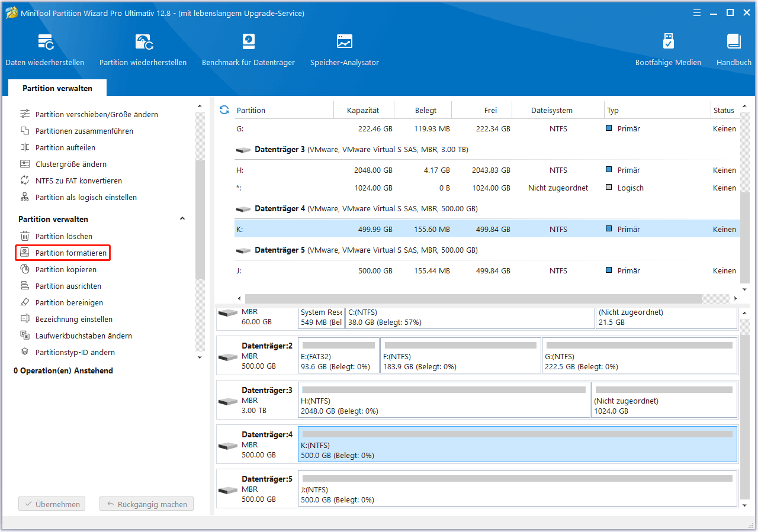Viewport: 758px width, 532px height.
Task: Sort by the Dateisystem column header
Action: tap(558, 110)
